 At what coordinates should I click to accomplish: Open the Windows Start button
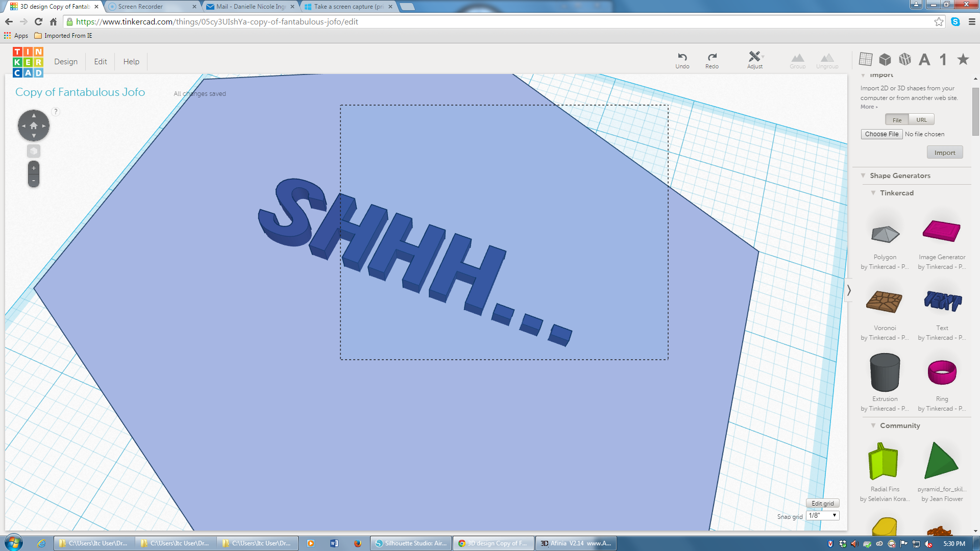point(14,543)
